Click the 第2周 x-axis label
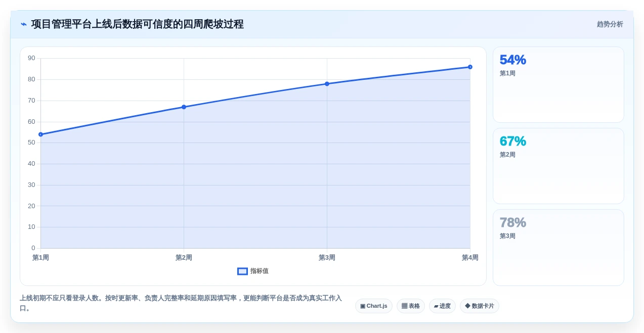This screenshot has width=644, height=333. tap(184, 258)
